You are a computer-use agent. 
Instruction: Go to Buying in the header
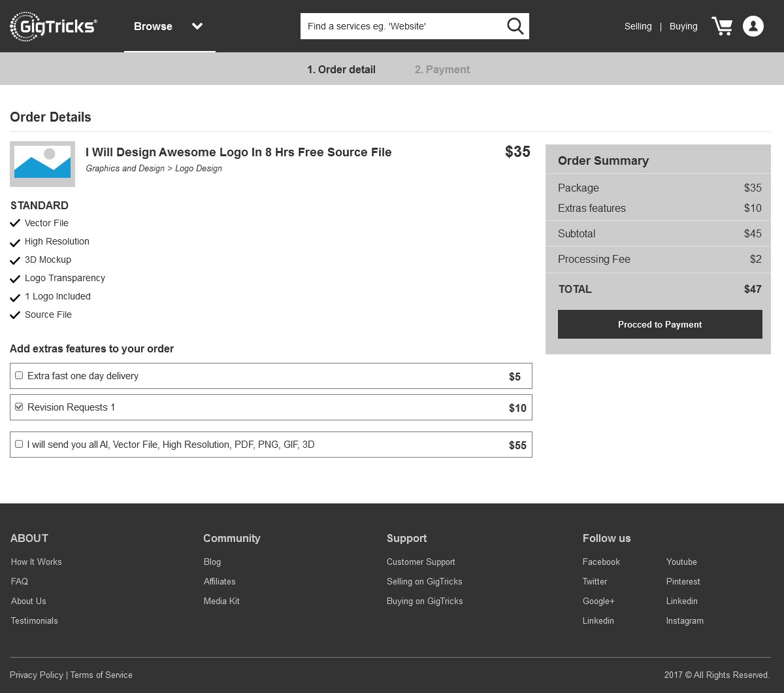pyautogui.click(x=683, y=26)
